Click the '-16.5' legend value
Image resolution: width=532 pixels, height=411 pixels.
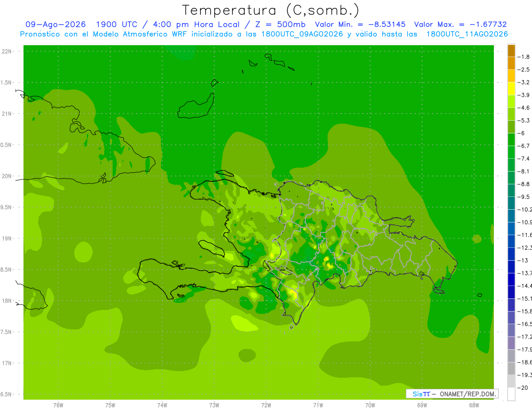click(524, 324)
